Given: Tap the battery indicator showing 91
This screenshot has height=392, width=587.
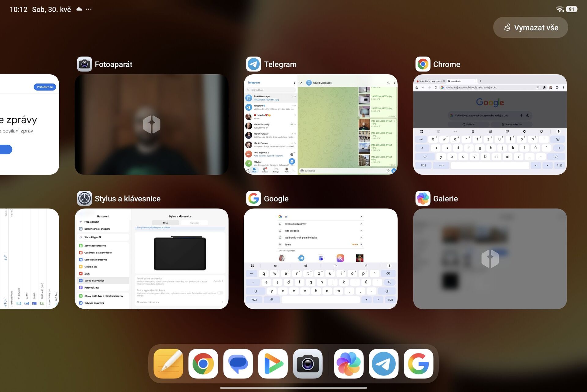Looking at the screenshot, I should coord(571,9).
